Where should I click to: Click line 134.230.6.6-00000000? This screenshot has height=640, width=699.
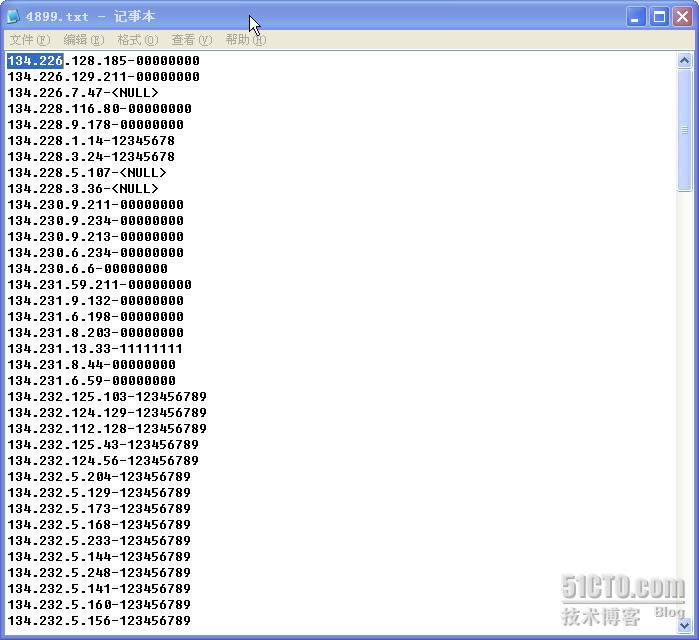[87, 269]
